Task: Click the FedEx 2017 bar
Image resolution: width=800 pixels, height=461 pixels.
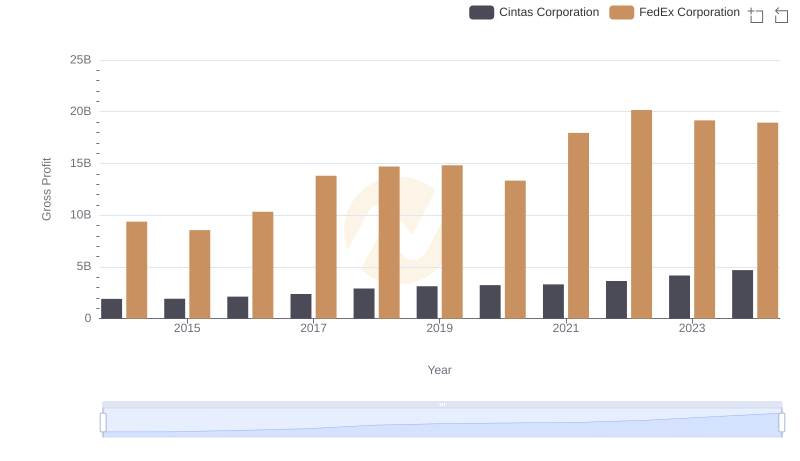Action: tap(326, 247)
